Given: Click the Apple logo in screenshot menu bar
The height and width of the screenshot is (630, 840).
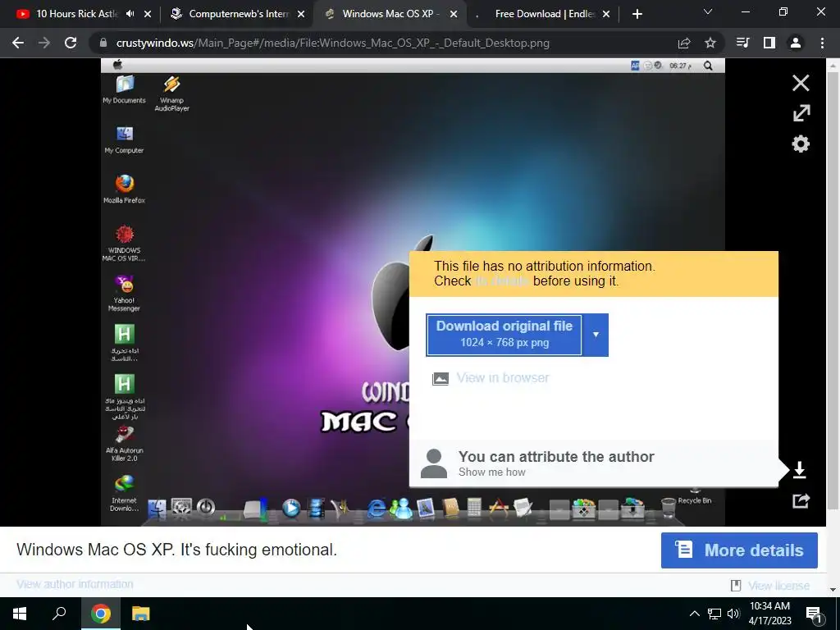Looking at the screenshot, I should 118,65.
